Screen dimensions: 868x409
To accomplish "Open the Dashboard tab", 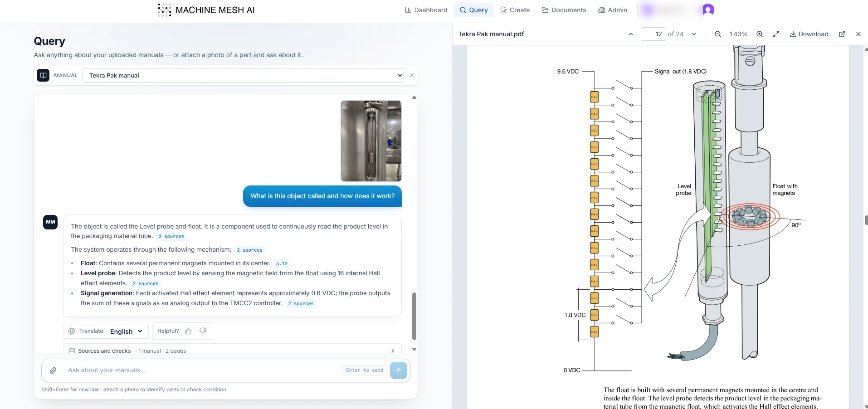I will [x=426, y=10].
